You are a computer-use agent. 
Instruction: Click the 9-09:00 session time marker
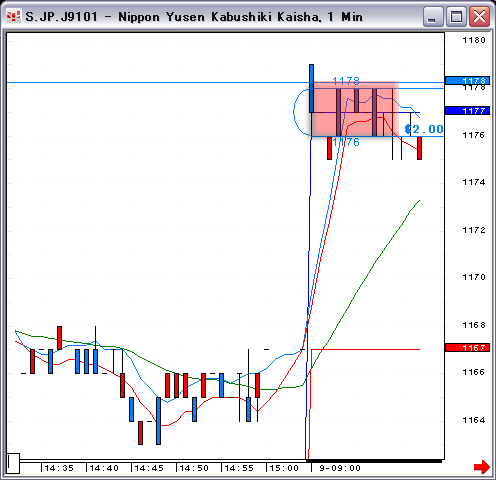coord(340,468)
